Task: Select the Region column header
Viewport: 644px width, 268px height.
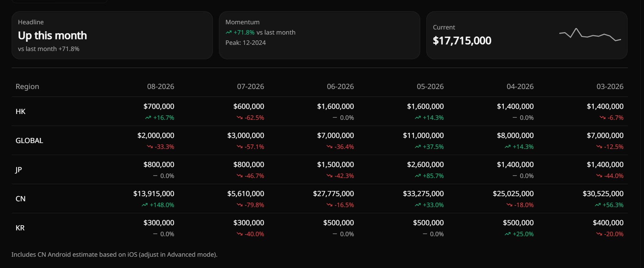Action: (x=27, y=87)
